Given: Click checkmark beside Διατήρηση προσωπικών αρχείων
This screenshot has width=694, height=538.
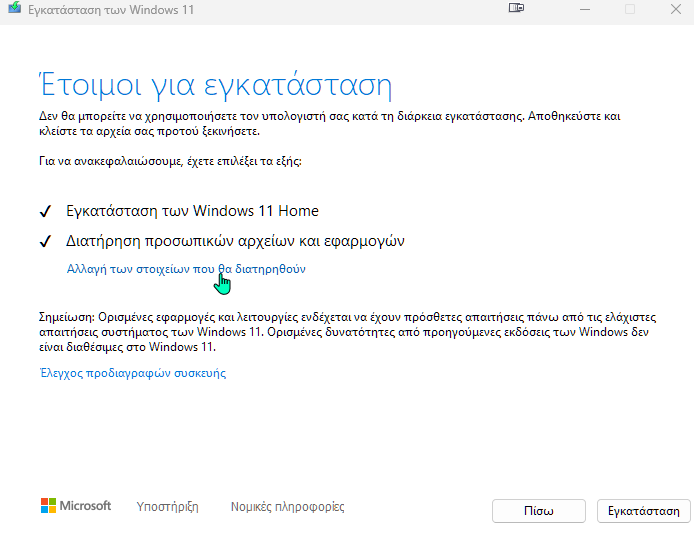Looking at the screenshot, I should click(x=45, y=242).
